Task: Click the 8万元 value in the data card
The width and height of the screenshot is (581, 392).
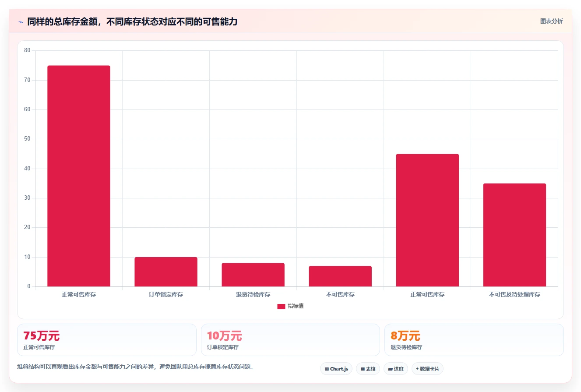Action: [x=405, y=336]
